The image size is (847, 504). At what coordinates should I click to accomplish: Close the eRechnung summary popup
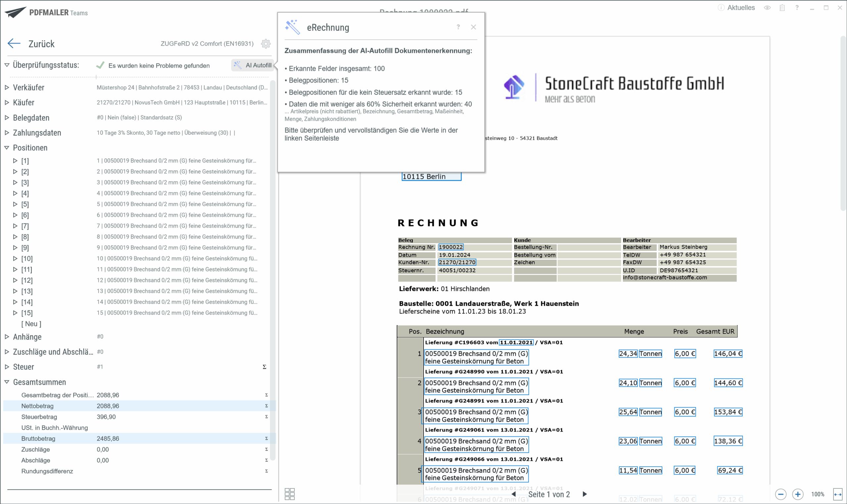(x=473, y=27)
